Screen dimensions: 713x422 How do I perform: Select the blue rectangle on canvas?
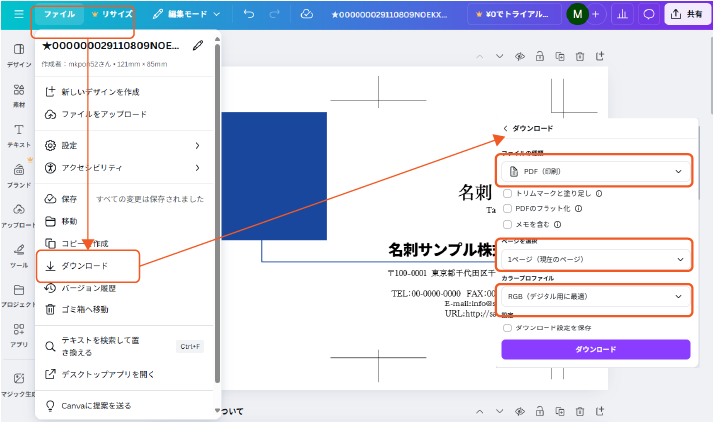pyautogui.click(x=274, y=176)
